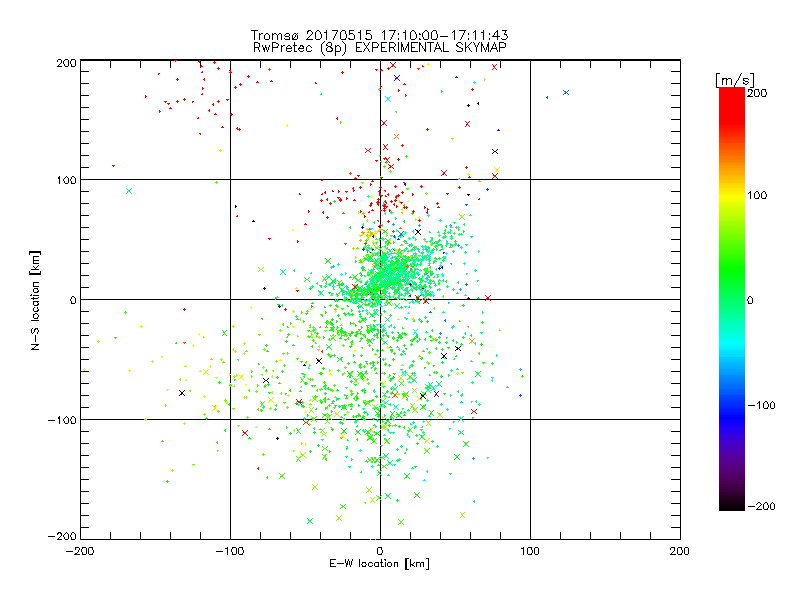Image resolution: width=800 pixels, height=600 pixels.
Task: Click the x-axis tick label '200'
Action: coord(680,551)
